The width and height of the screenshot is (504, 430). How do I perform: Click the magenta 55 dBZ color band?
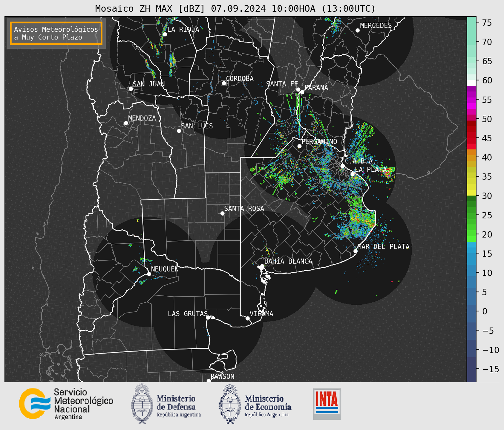[471, 100]
